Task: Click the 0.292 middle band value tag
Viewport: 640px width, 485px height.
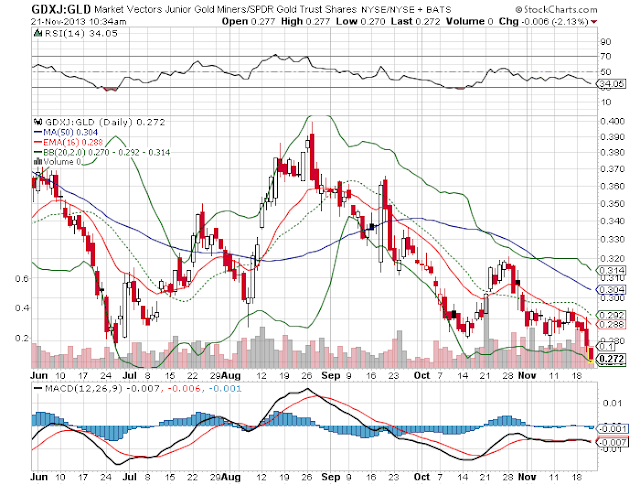Action: [x=611, y=315]
